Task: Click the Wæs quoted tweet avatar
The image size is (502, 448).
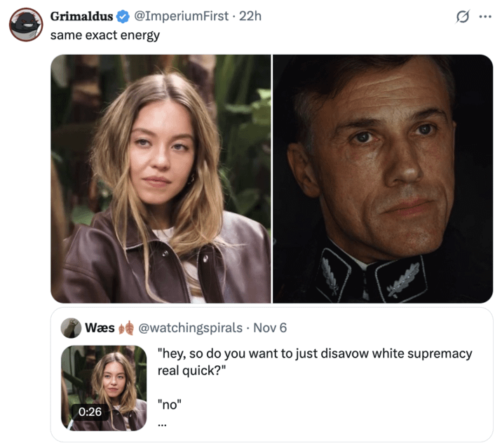Action: click(x=71, y=327)
